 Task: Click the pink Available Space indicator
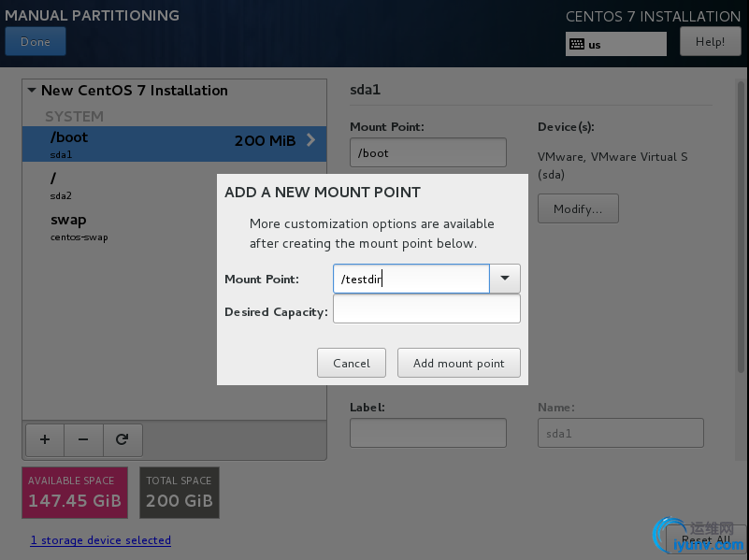(75, 492)
